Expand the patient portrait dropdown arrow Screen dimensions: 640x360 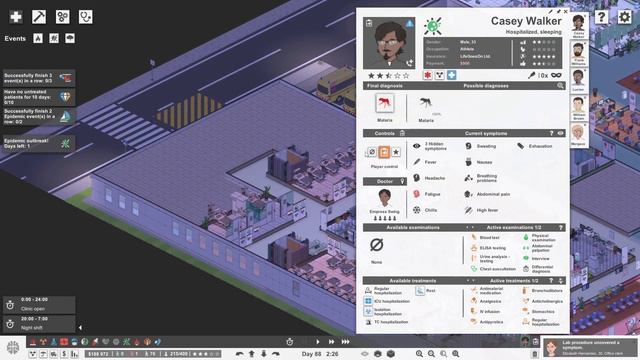(x=389, y=64)
